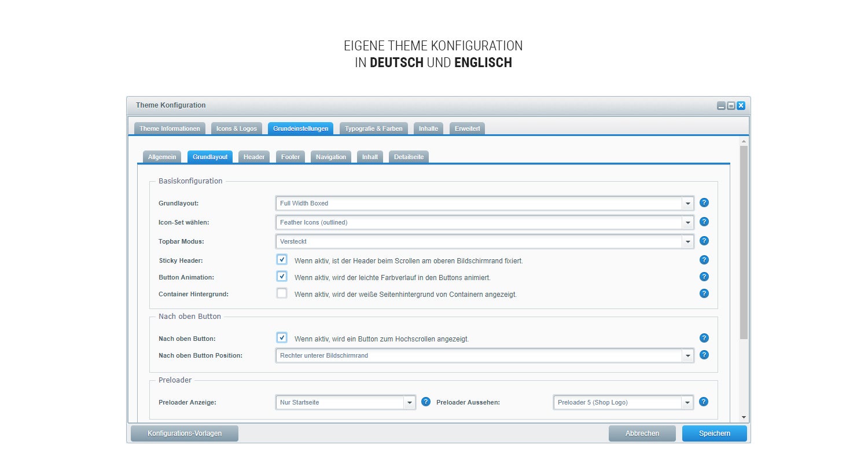Open the Detailseite sub-tab

[x=409, y=157]
